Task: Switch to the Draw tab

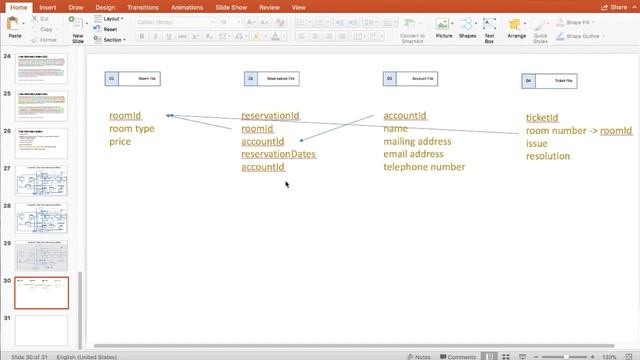Action: (76, 7)
